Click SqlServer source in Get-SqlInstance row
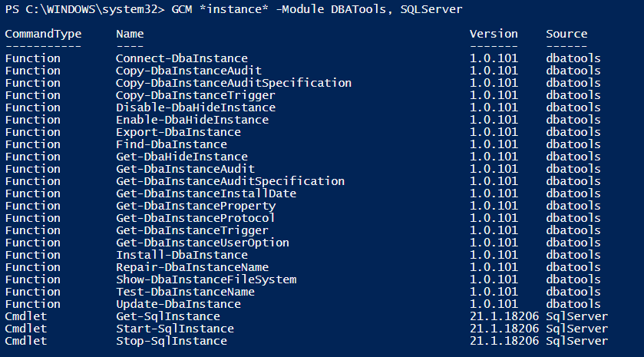The height and width of the screenshot is (357, 644). click(x=576, y=317)
